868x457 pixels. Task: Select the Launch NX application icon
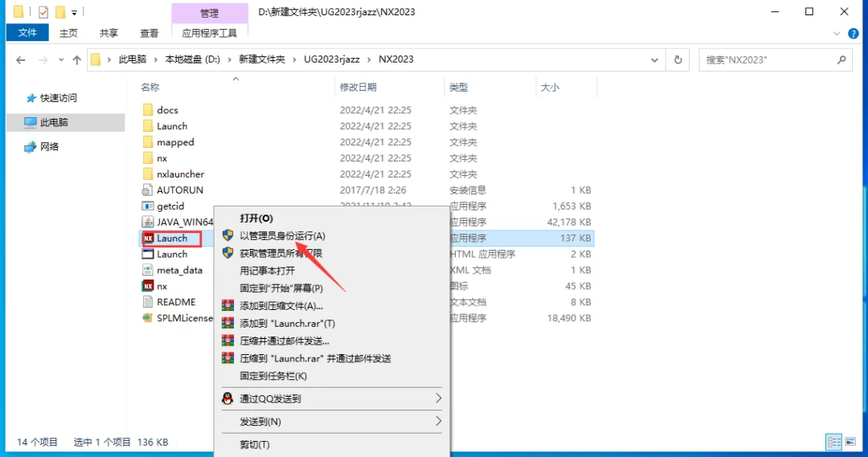coord(148,239)
